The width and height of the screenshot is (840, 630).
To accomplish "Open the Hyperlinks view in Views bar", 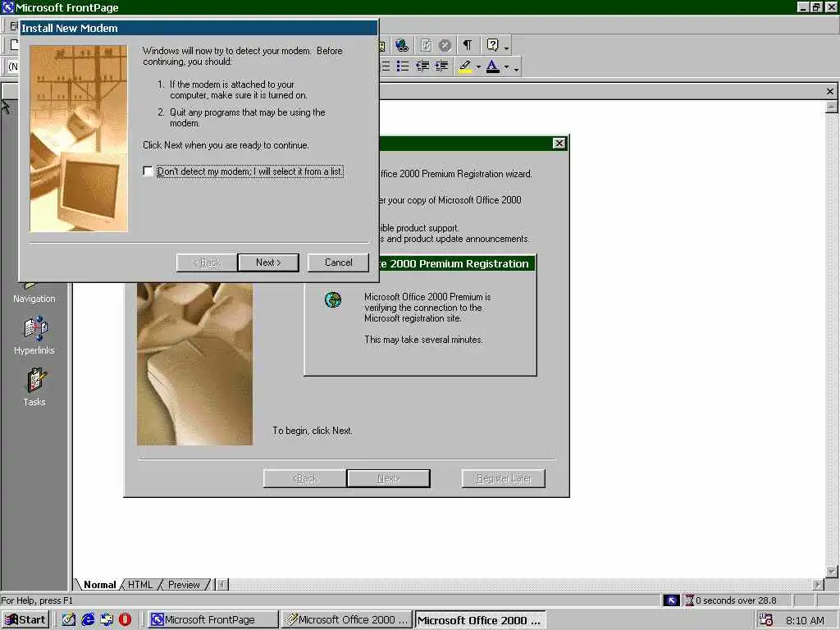I will (34, 336).
